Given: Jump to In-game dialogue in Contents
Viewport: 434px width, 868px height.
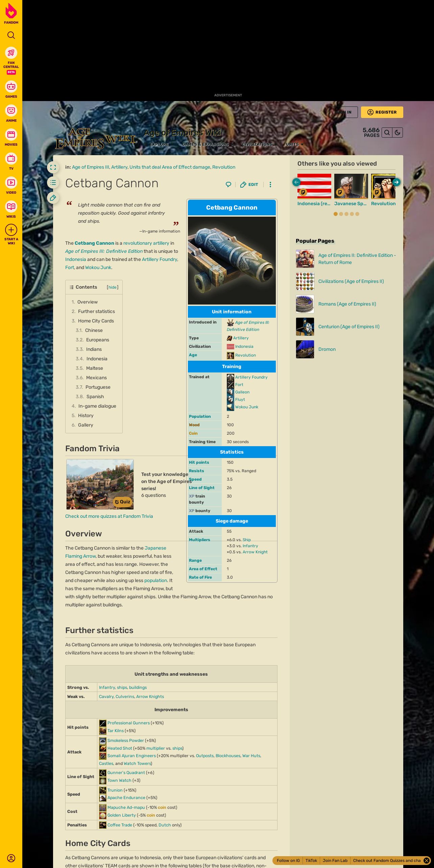Looking at the screenshot, I should [x=97, y=406].
